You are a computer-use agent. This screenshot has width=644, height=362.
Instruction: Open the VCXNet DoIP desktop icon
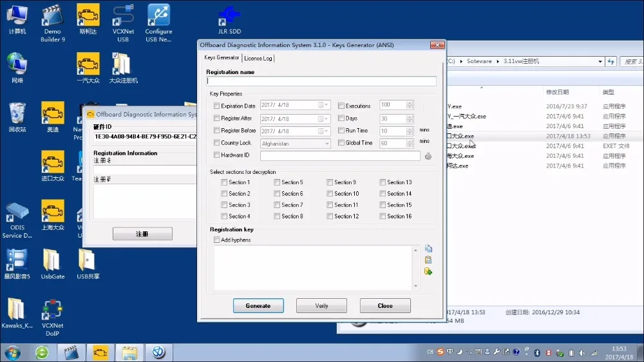coord(52,318)
